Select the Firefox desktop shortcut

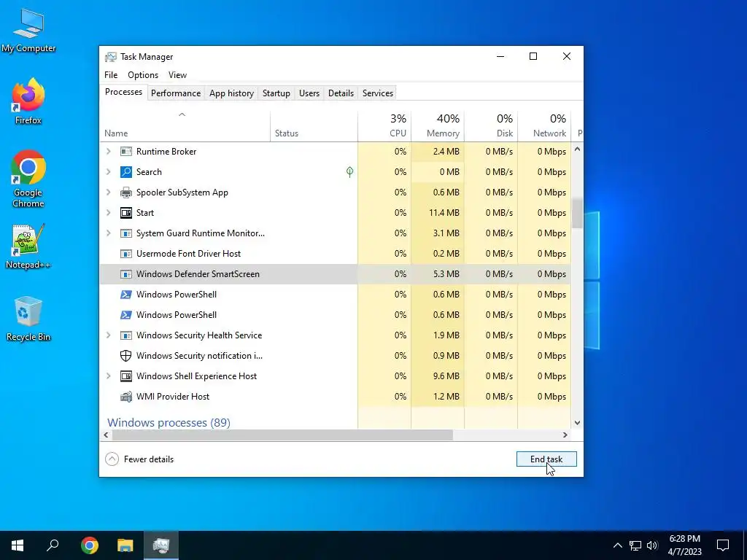tap(28, 101)
